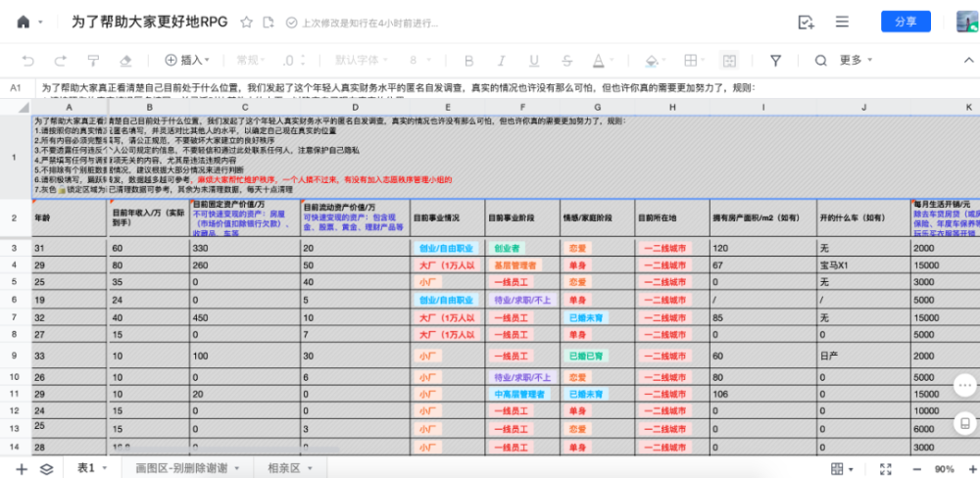Image resolution: width=980 pixels, height=478 pixels.
Task: Click the blue 分享 button
Action: coord(906,22)
